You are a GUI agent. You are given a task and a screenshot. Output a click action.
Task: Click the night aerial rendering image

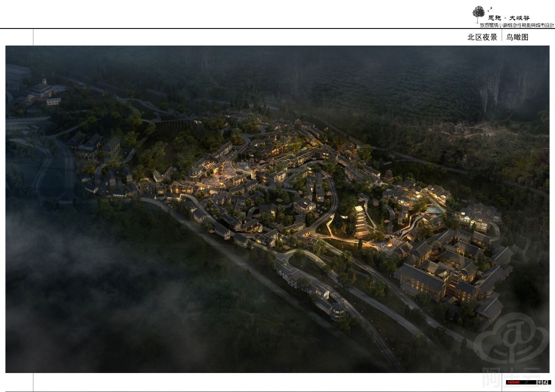coord(277,209)
